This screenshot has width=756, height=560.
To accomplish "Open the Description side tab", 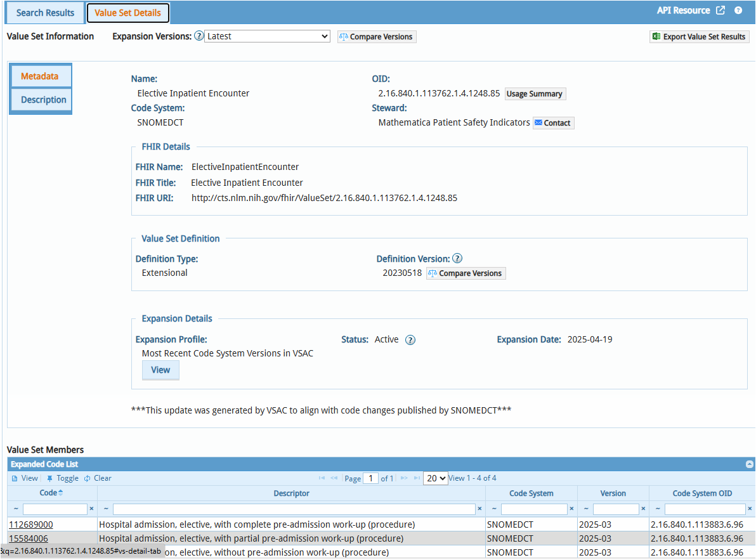I will (41, 100).
